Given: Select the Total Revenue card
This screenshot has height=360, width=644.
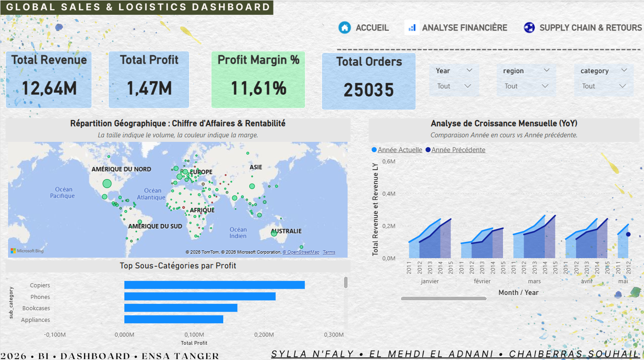Looking at the screenshot, I should (x=49, y=79).
